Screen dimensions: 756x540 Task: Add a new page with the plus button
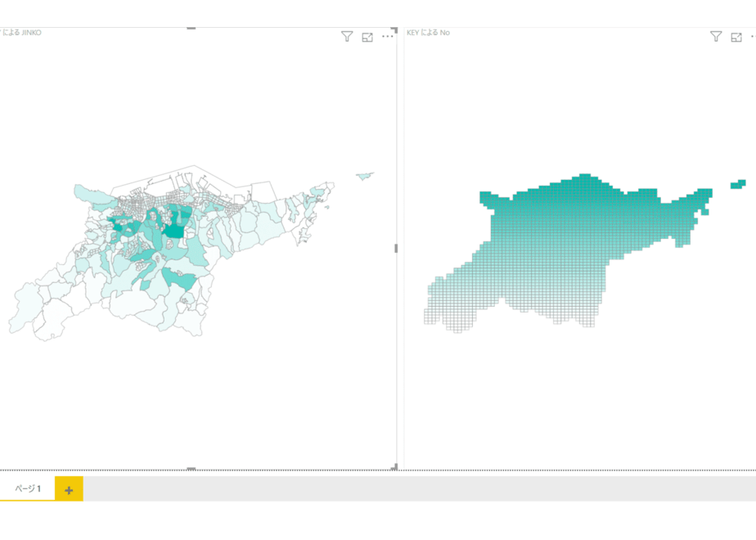(x=69, y=489)
